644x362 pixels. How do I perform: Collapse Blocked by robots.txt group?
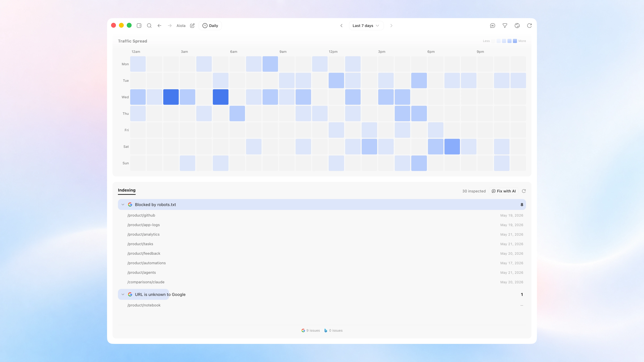tap(123, 204)
